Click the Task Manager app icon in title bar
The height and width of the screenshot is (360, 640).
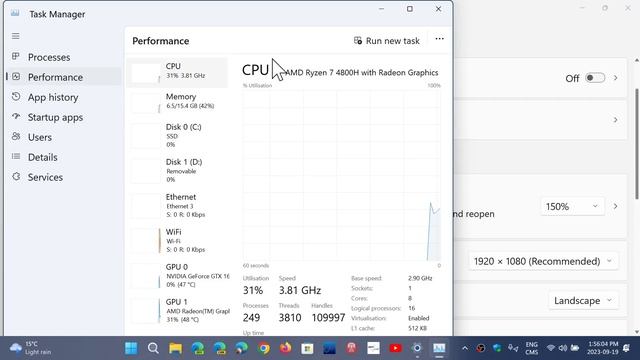15,13
